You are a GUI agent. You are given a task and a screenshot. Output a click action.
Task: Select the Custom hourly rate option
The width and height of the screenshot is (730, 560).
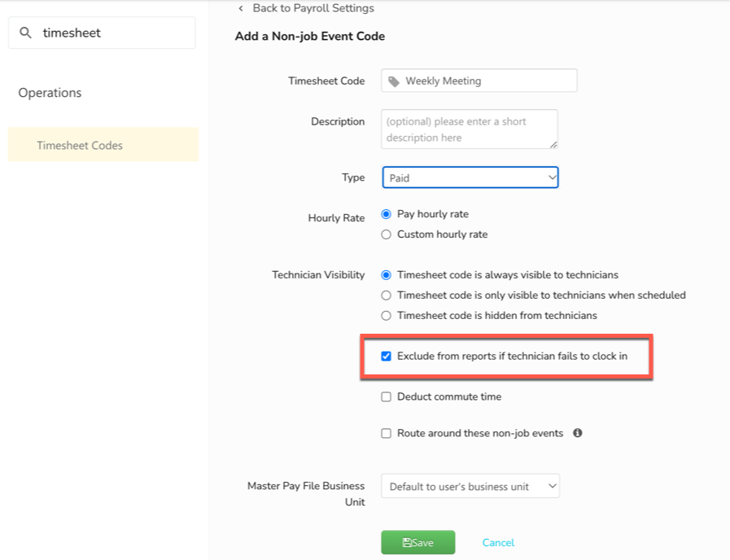pyautogui.click(x=386, y=234)
